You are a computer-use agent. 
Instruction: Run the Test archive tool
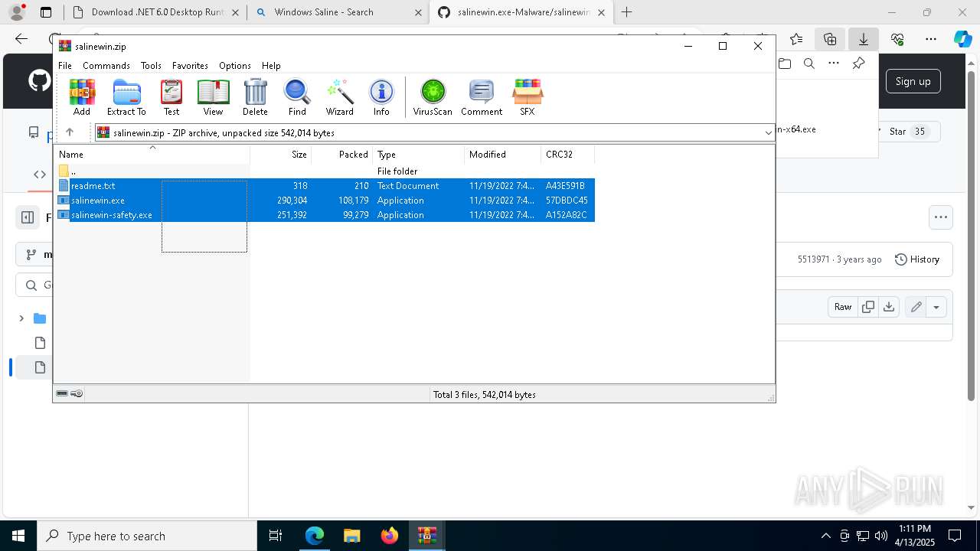[x=171, y=97]
